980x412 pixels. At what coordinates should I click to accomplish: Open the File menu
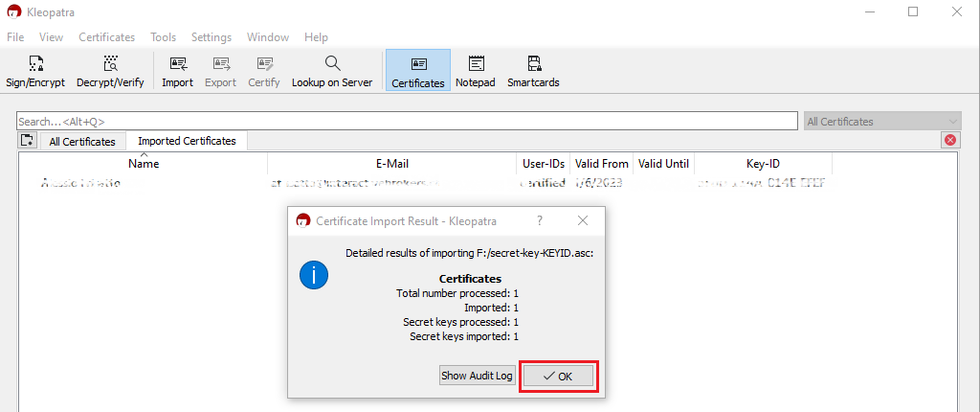15,37
